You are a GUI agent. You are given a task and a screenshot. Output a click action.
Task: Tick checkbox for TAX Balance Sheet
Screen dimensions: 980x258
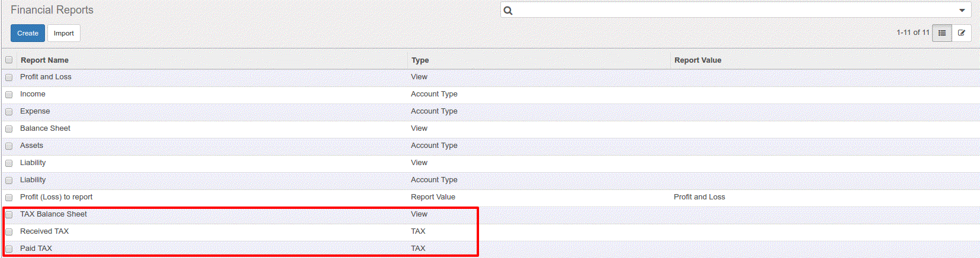[9, 215]
